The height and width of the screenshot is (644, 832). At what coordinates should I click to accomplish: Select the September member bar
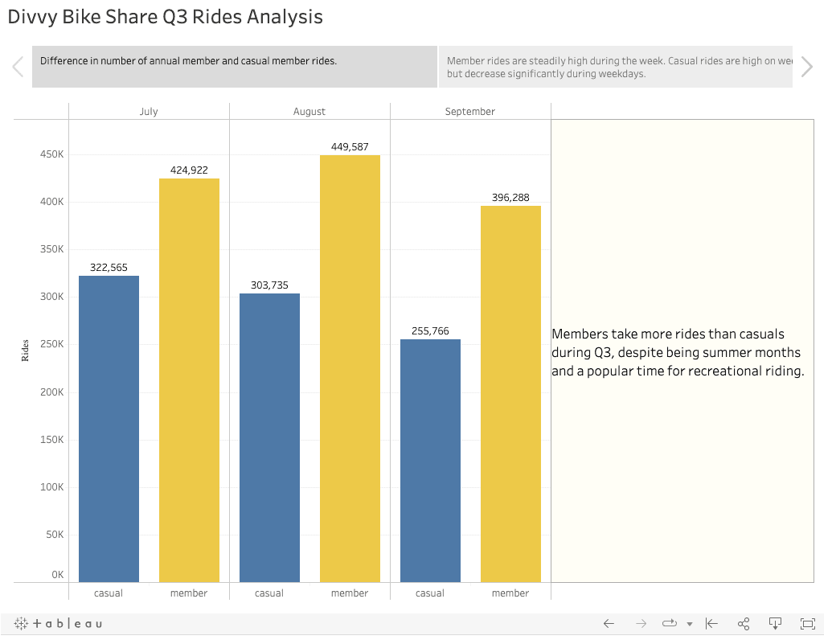point(511,394)
